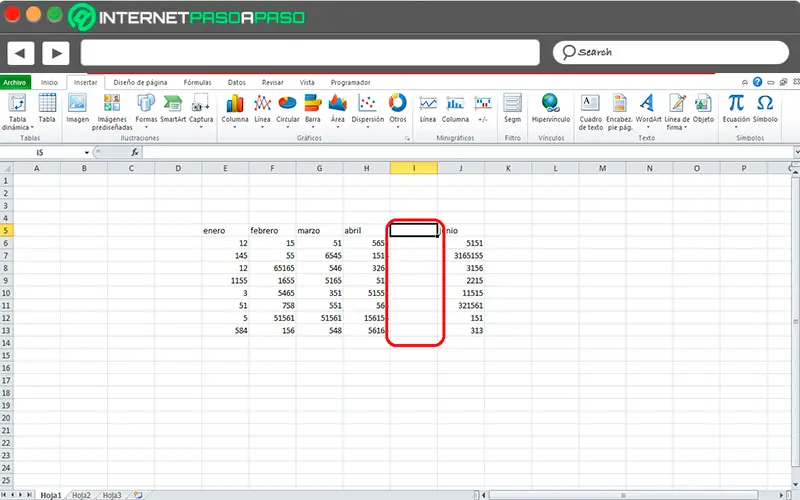Switch to sheet Hoja3
800x500 pixels.
(112, 495)
